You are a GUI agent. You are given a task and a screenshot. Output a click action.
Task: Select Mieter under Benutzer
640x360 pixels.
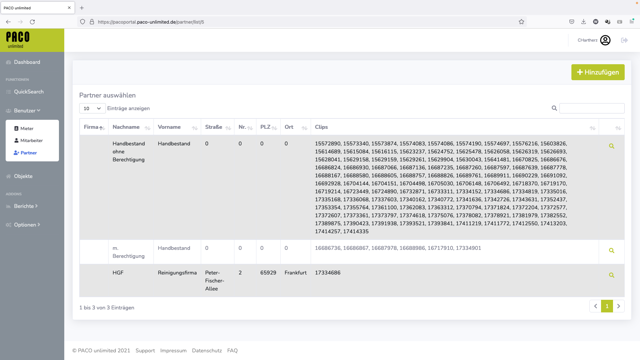click(27, 129)
